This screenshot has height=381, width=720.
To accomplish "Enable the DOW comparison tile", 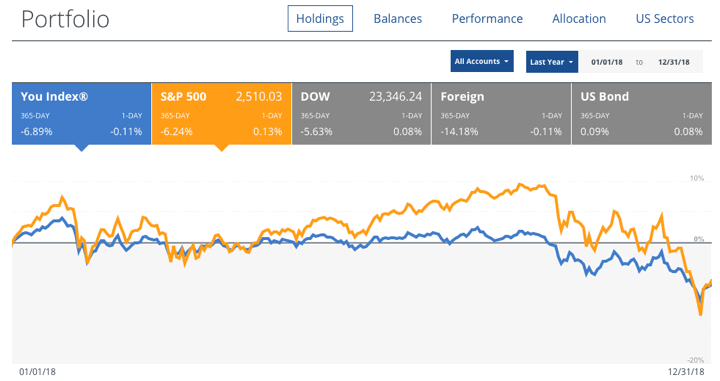I will point(361,114).
